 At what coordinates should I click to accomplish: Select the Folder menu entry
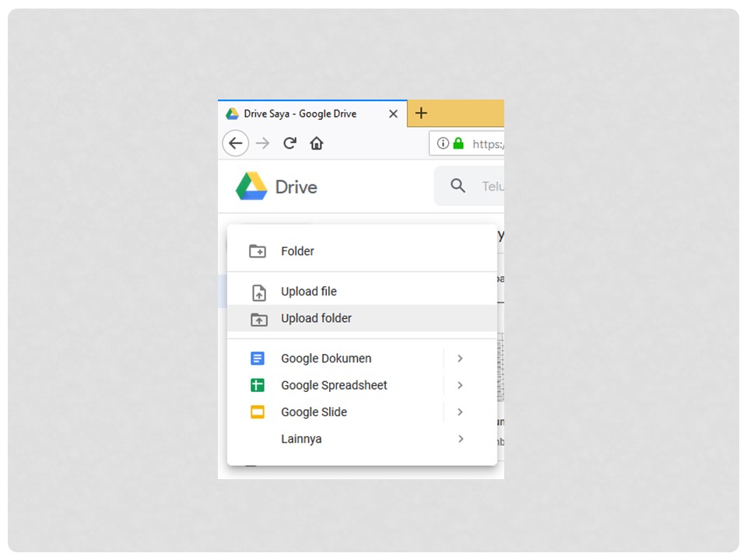[x=362, y=251]
